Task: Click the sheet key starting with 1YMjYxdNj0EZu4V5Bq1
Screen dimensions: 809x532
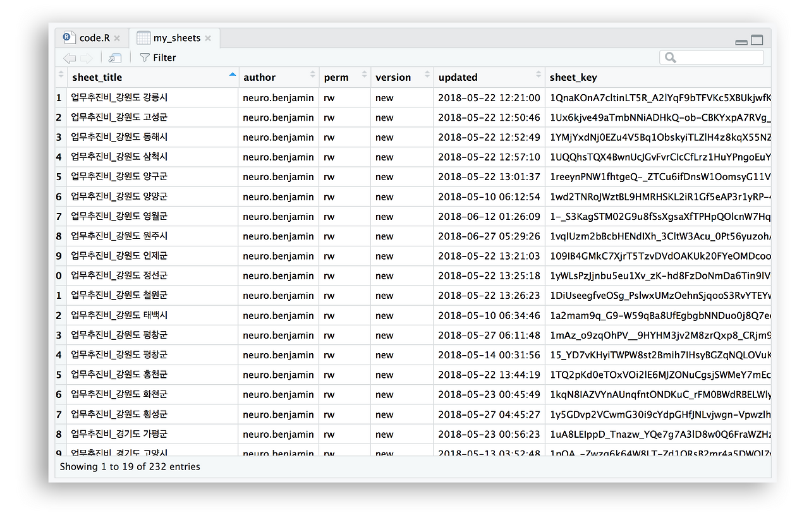Action: point(660,137)
